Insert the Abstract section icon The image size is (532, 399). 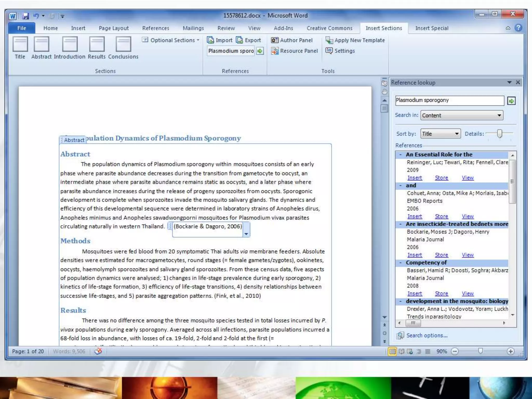pos(41,44)
